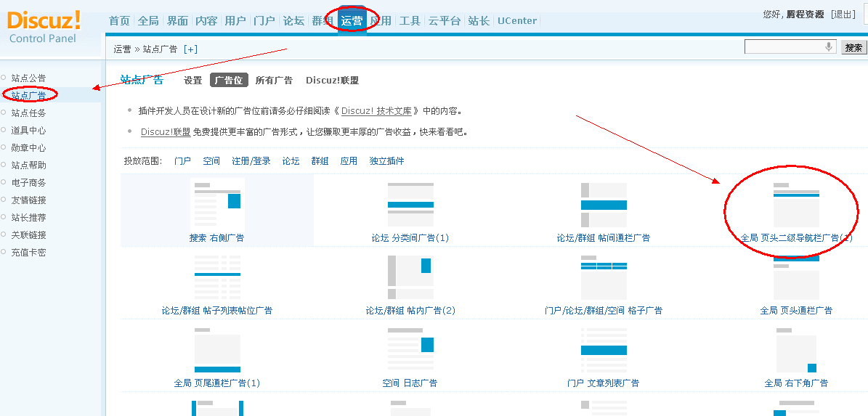868x416 pixels.
Task: Switch to the 所有广告 tab
Action: (x=274, y=80)
